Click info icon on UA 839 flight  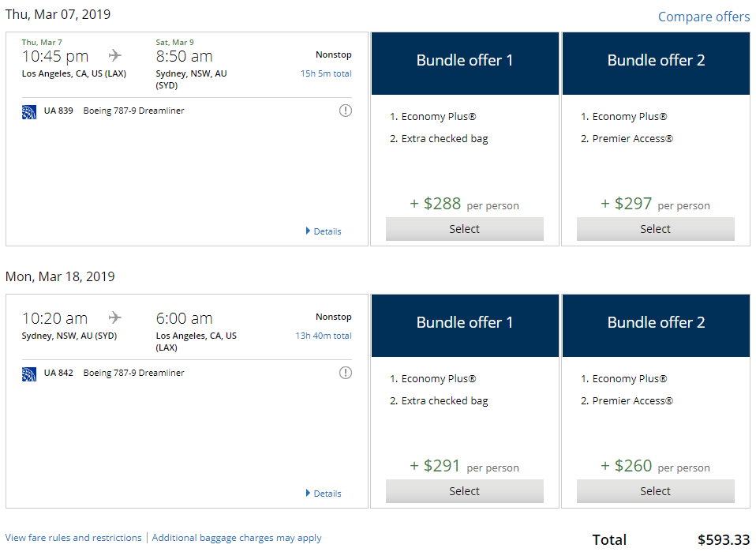click(345, 111)
